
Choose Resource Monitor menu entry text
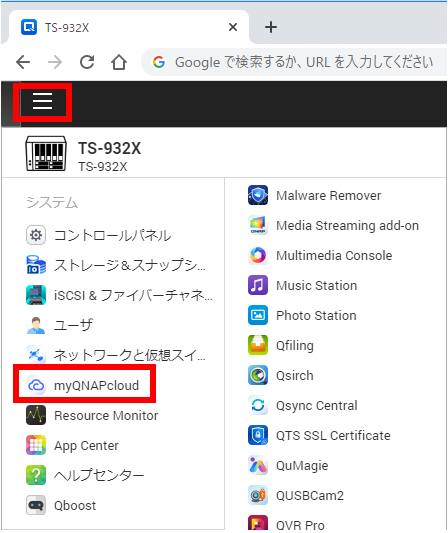click(x=106, y=415)
